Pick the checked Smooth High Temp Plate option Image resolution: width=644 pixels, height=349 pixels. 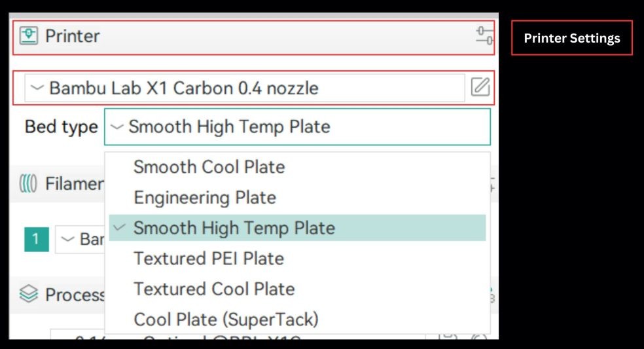point(234,228)
